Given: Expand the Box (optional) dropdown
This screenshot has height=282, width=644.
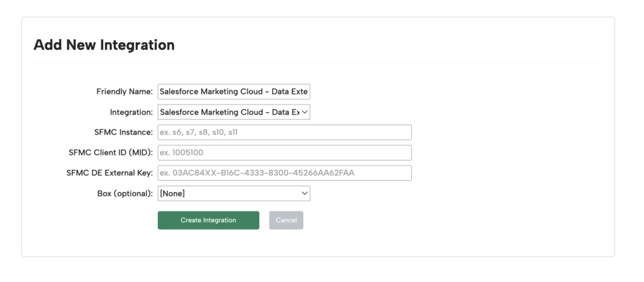Looking at the screenshot, I should point(234,193).
